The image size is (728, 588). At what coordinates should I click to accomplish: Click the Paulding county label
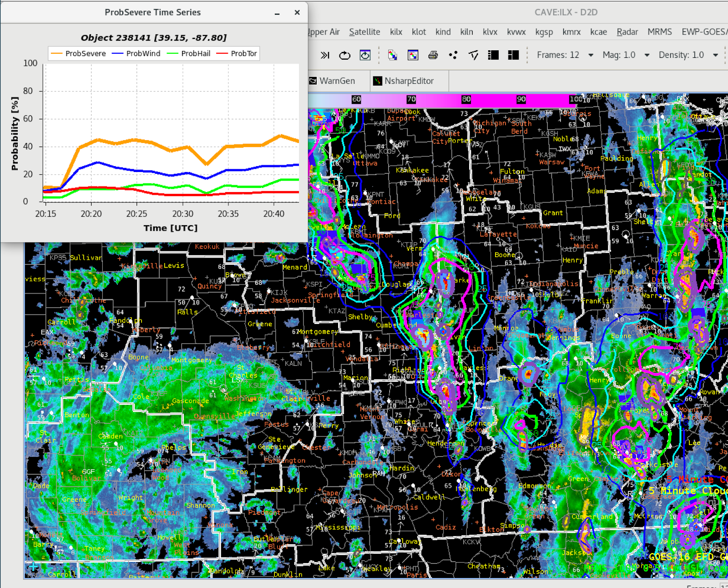tap(617, 158)
